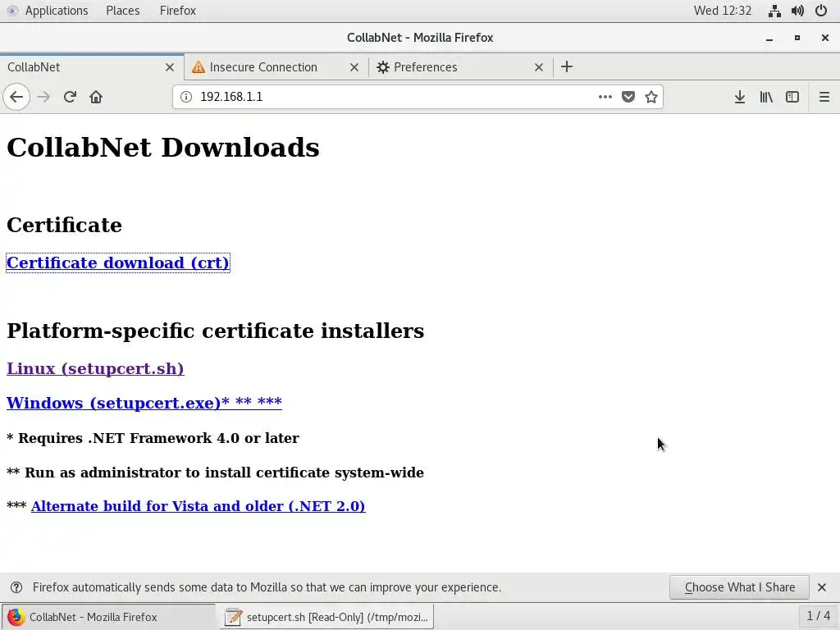This screenshot has height=630, width=840.
Task: Show site information for 192.168.1.1
Action: click(186, 97)
